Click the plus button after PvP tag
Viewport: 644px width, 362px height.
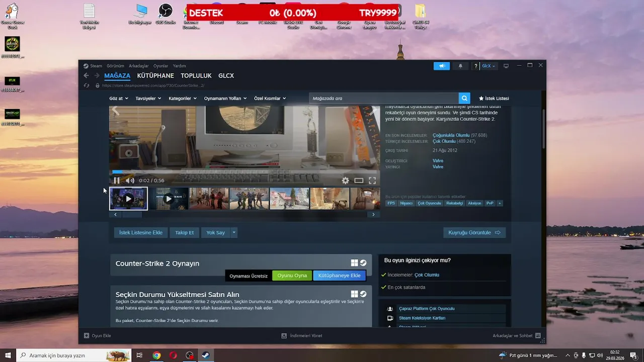click(x=500, y=203)
